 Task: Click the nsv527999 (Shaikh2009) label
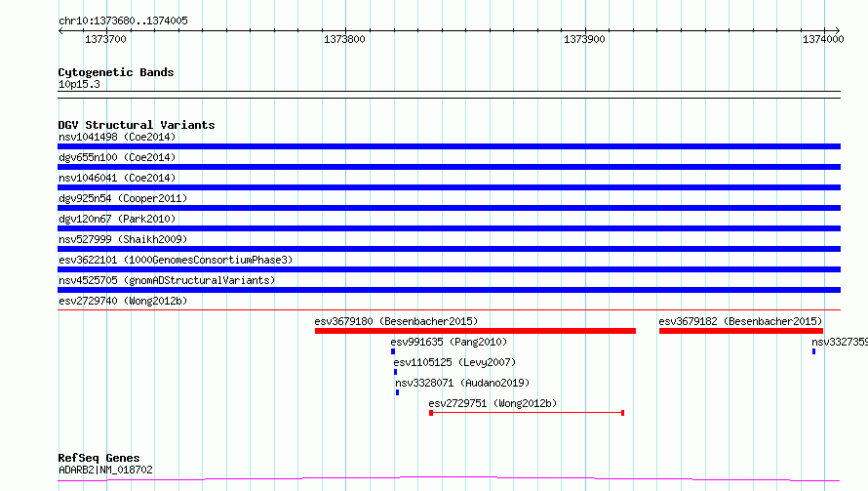123,239
